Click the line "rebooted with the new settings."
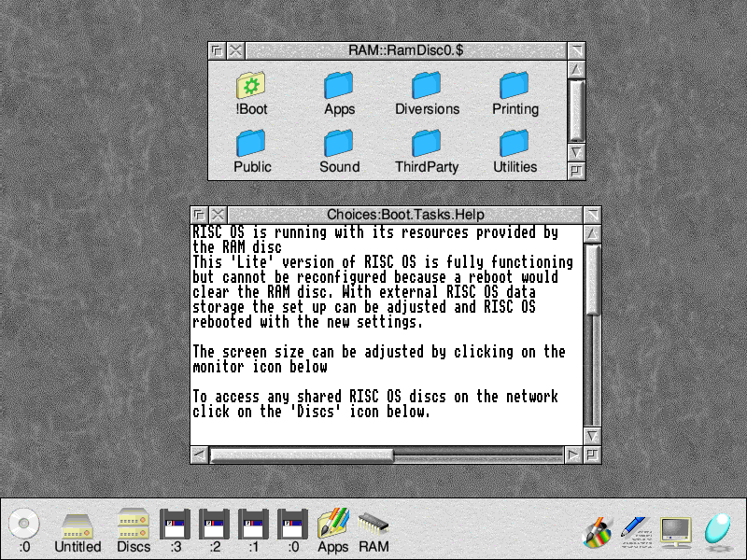This screenshot has height=560, width=747. click(307, 322)
